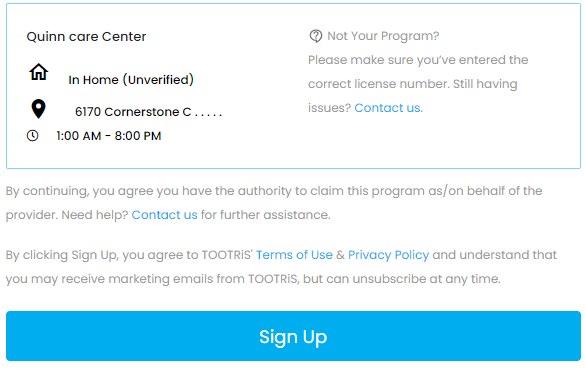Click the Not Your Program? heading
The height and width of the screenshot is (378, 585).
tap(383, 36)
